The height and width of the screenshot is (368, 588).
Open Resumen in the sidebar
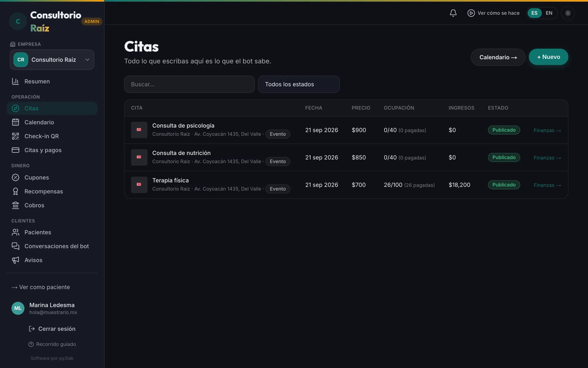point(52,81)
